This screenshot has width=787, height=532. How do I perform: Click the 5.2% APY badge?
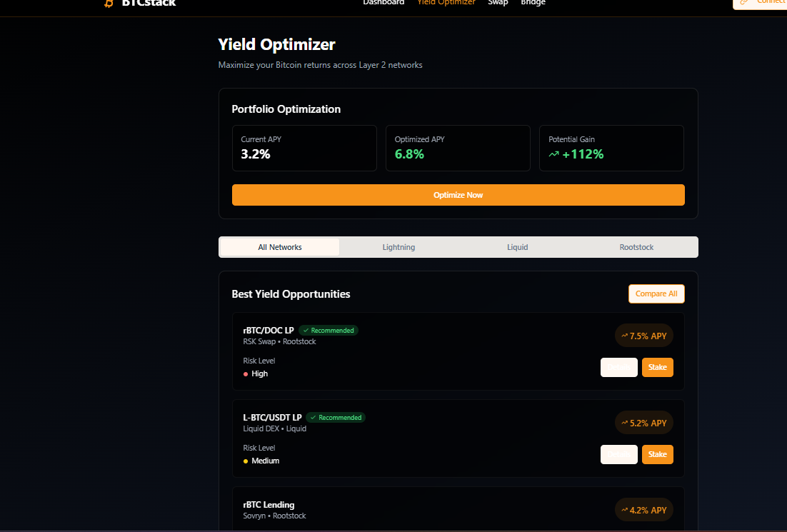(644, 423)
